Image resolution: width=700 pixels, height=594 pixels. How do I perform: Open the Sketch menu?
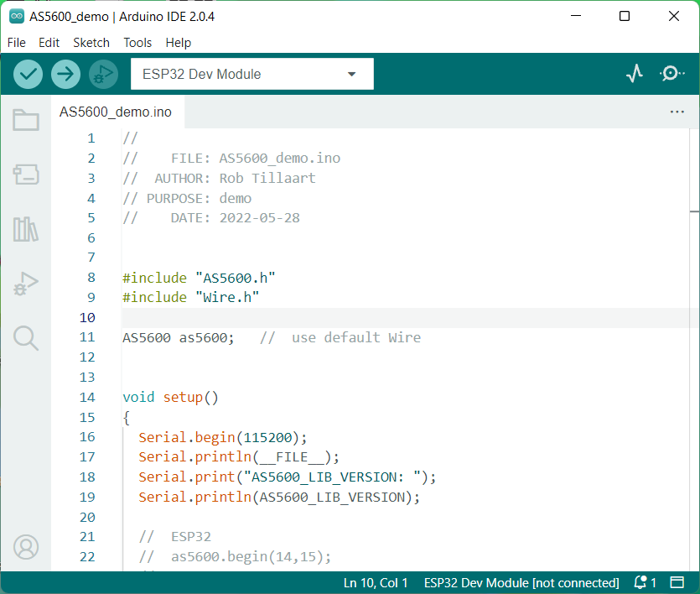coord(91,43)
